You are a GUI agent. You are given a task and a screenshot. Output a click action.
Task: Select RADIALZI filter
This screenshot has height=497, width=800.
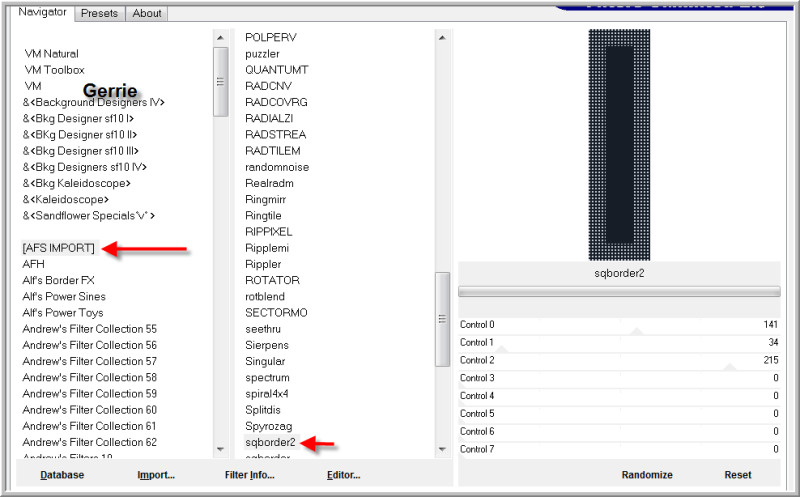click(269, 119)
